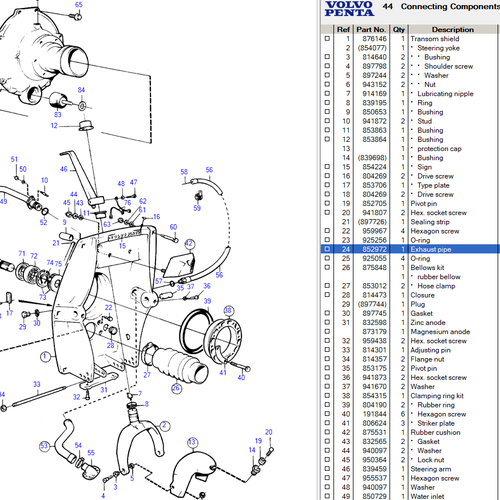500x500 pixels.
Task: Select the circled callout 38
Action: [228, 311]
